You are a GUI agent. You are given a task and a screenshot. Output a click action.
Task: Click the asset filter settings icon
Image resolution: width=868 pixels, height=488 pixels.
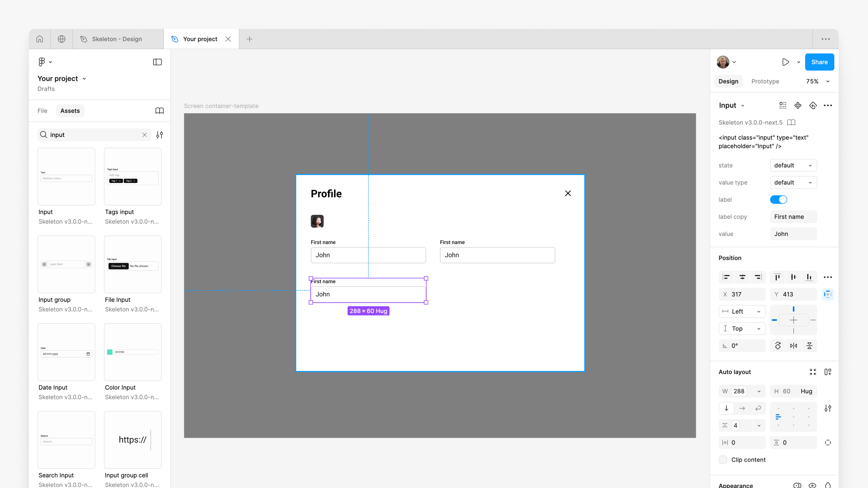click(159, 135)
